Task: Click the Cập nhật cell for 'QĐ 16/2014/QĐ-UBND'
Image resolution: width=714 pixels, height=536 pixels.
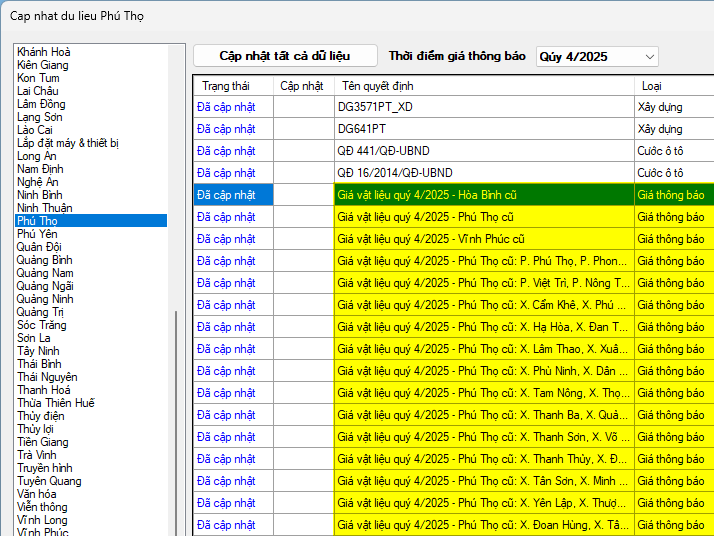Action: pos(303,173)
